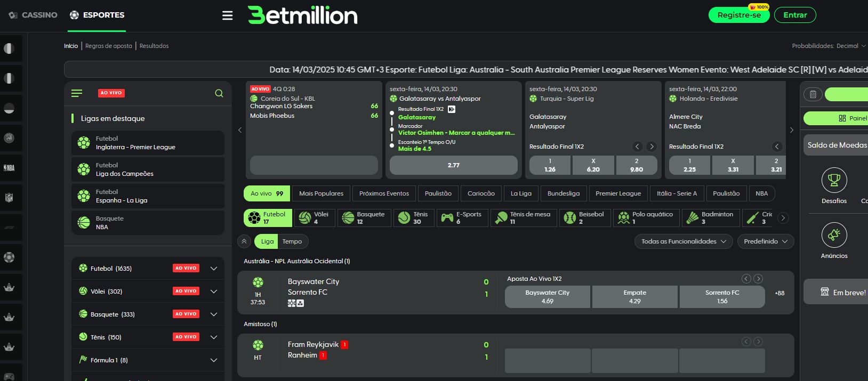This screenshot has height=381, width=868.
Task: Switch to ESPORTES tab
Action: coord(97,15)
